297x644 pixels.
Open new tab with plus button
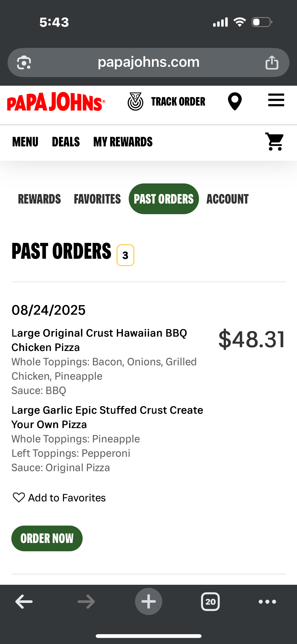(x=148, y=601)
